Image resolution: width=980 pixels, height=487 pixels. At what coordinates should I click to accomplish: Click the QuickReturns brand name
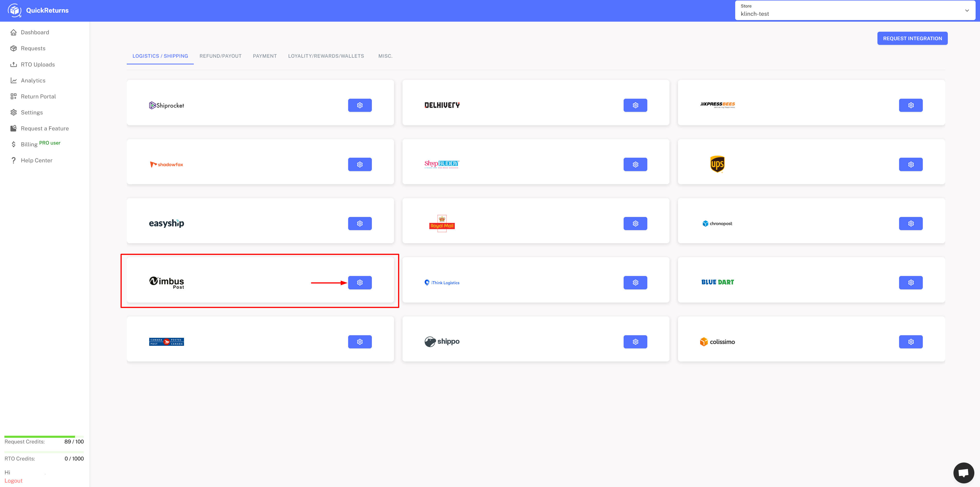47,10
